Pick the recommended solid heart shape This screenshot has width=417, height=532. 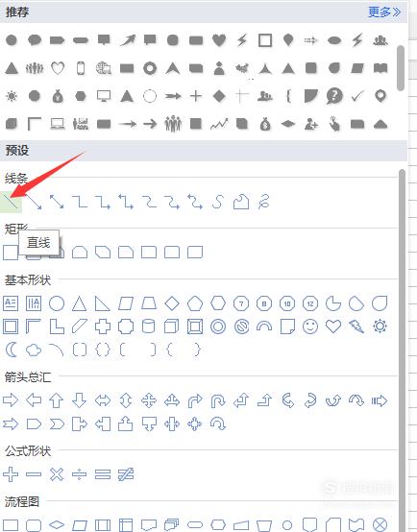click(219, 40)
